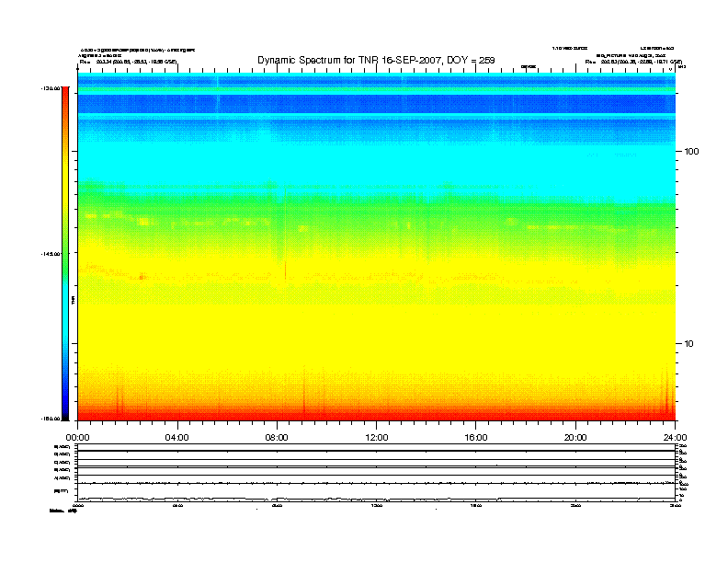Click the "20:00" time axis label
Screen dimensions: 728x563
point(575,438)
